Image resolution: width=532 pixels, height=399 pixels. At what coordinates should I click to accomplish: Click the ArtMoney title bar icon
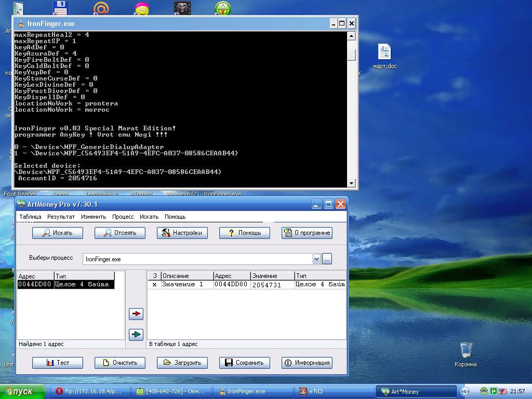click(21, 204)
